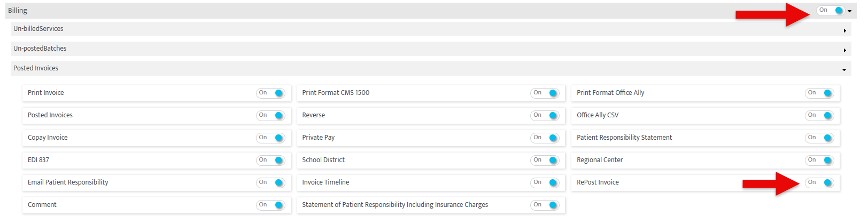
Task: Switch off the Private Pay option
Action: tap(545, 138)
